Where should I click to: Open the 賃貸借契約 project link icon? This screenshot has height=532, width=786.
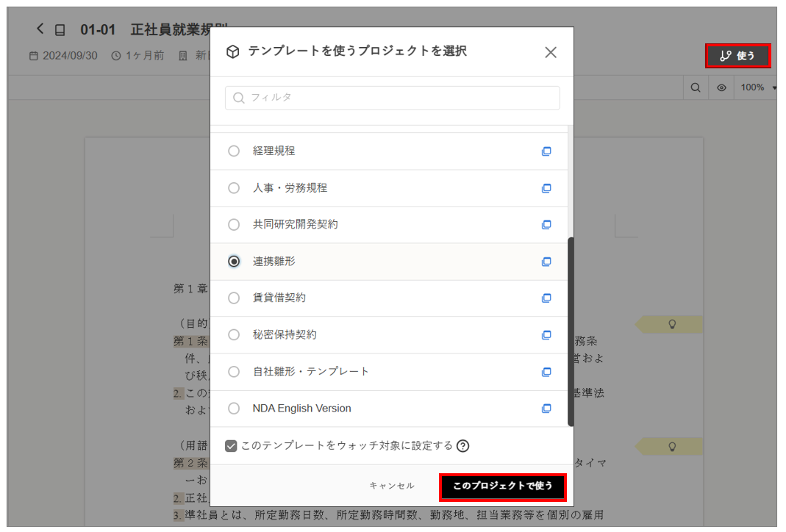click(x=546, y=298)
